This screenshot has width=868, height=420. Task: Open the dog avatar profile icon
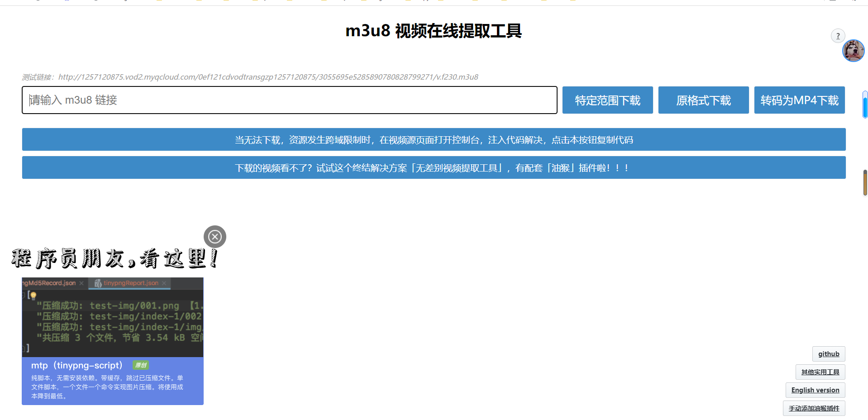tap(853, 51)
